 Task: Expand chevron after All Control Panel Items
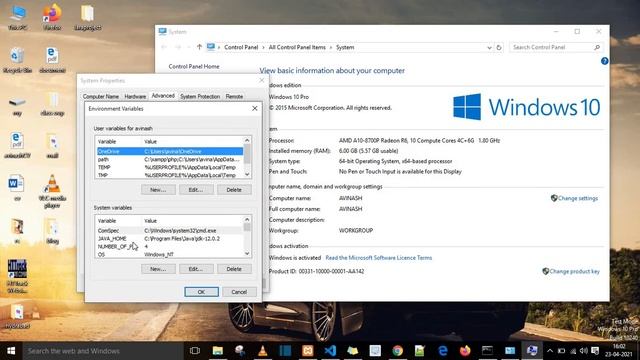point(331,47)
